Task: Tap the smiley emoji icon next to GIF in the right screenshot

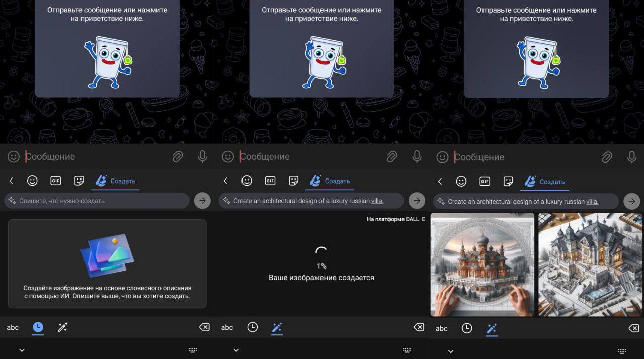Action: click(x=461, y=182)
